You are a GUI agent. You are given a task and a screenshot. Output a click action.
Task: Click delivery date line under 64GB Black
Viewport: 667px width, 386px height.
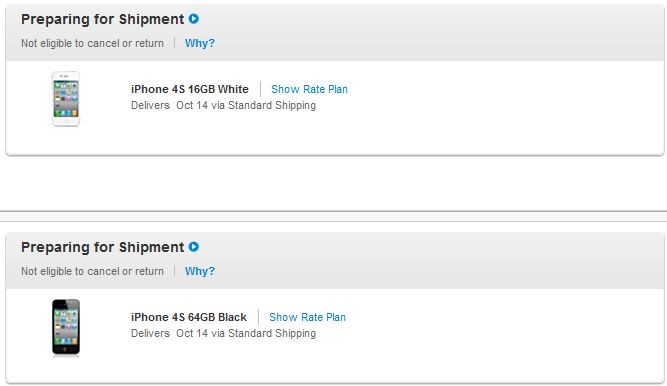[x=223, y=333]
